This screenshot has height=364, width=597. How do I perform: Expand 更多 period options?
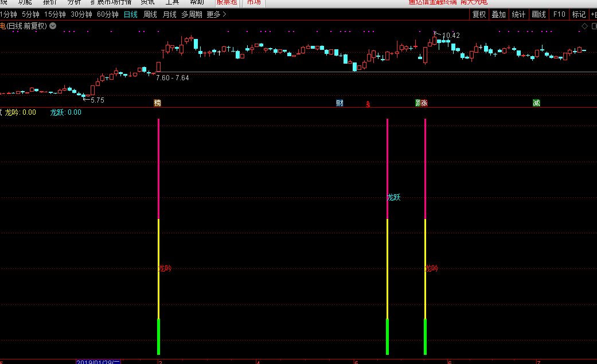pyautogui.click(x=216, y=14)
